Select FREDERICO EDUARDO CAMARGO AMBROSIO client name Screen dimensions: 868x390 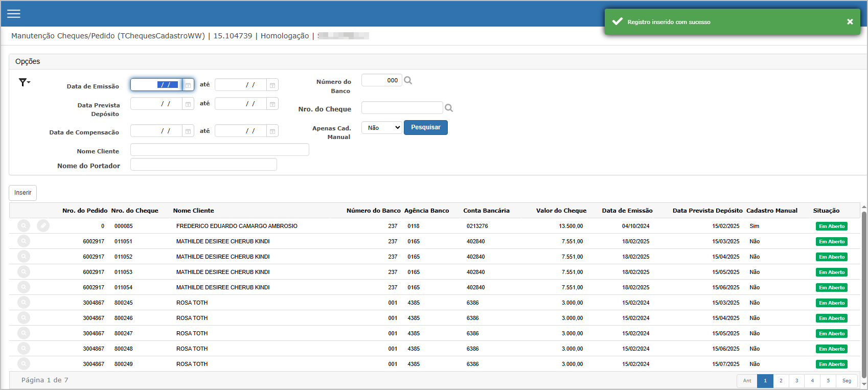pos(237,226)
